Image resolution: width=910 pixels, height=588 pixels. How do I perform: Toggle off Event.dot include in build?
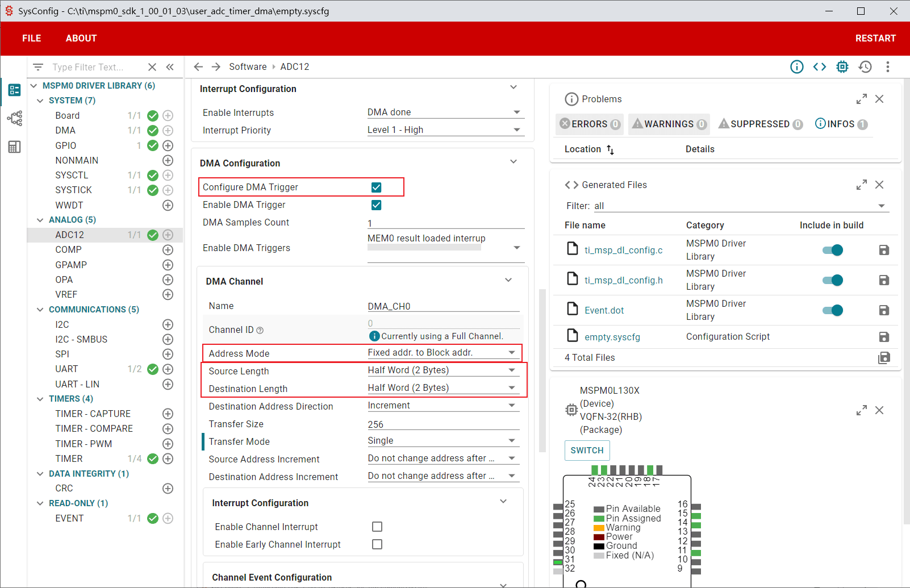pos(833,310)
